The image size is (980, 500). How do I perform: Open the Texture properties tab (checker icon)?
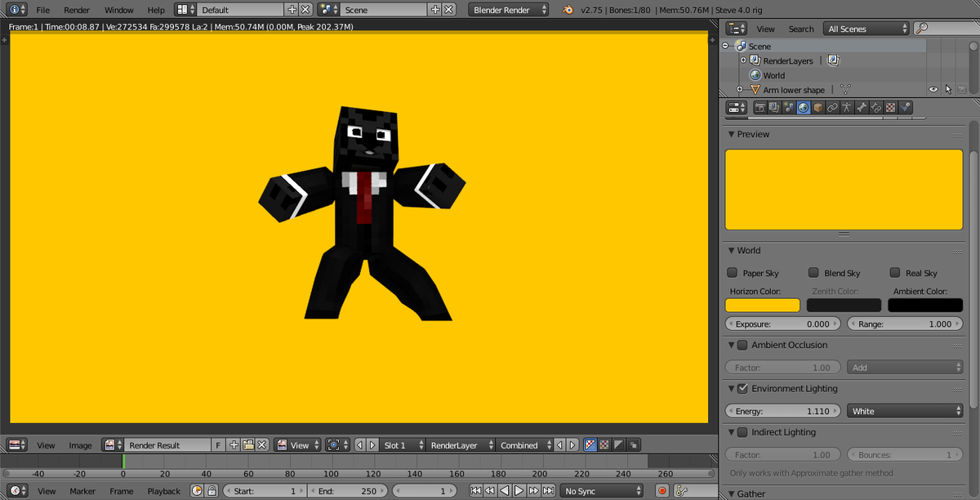pos(890,107)
